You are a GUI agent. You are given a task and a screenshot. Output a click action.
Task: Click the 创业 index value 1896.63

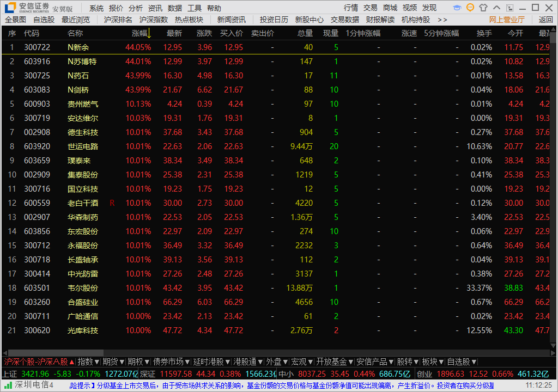click(x=450, y=374)
